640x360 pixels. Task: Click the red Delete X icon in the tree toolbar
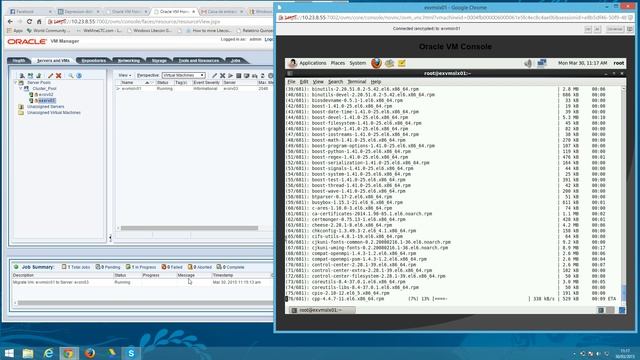click(x=58, y=76)
